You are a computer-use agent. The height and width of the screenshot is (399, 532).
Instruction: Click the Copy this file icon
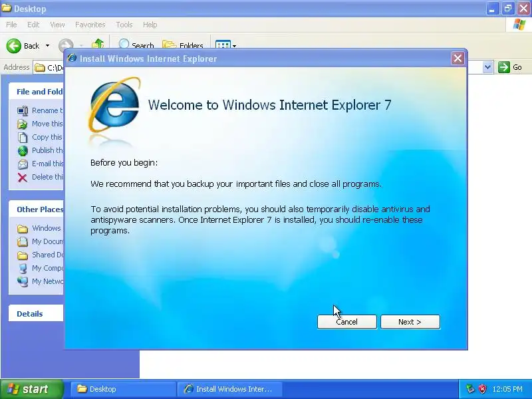[x=23, y=138]
